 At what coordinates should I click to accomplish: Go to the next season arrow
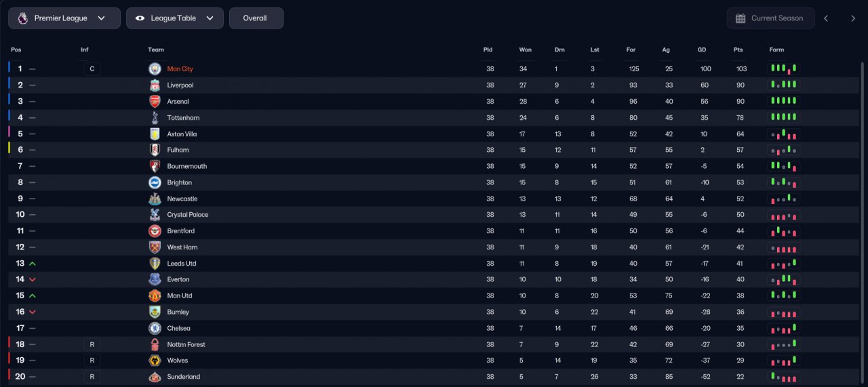(853, 18)
